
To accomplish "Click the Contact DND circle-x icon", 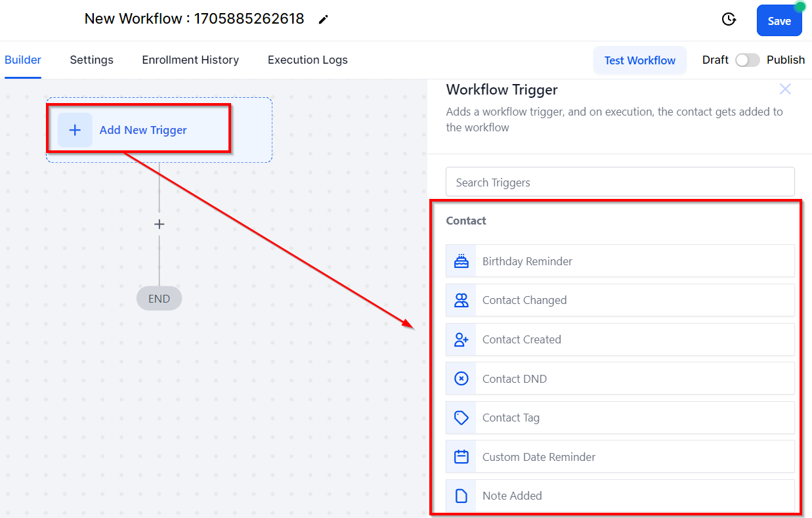I will [x=461, y=379].
